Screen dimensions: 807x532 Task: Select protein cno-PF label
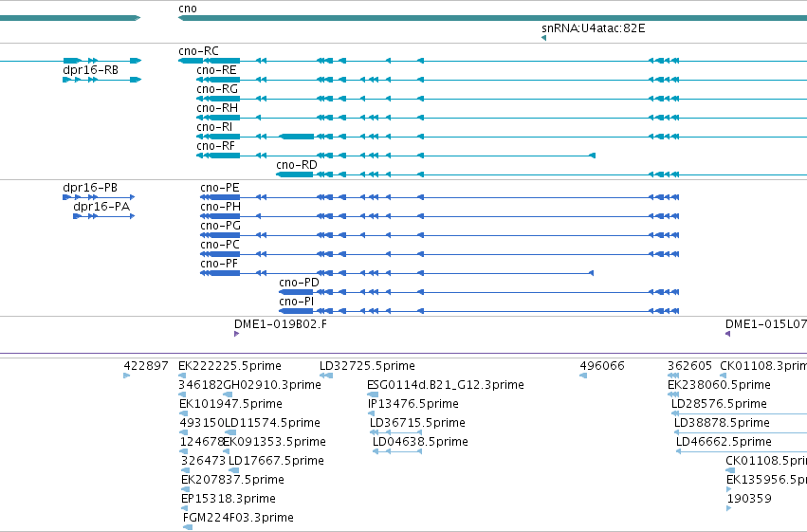(x=219, y=264)
